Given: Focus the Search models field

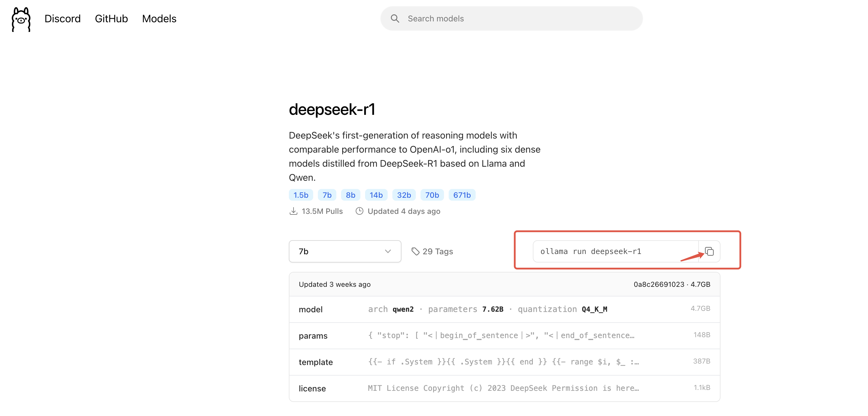Looking at the screenshot, I should tap(511, 18).
